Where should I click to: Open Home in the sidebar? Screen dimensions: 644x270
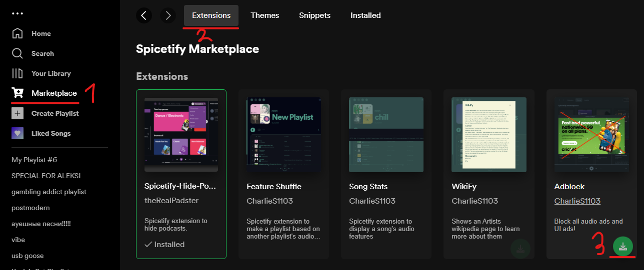pos(41,33)
